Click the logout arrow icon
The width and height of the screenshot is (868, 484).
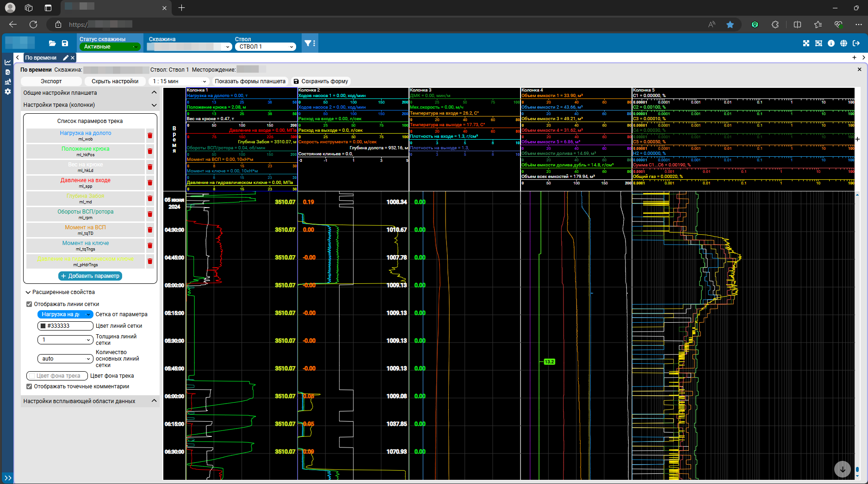[x=856, y=43]
